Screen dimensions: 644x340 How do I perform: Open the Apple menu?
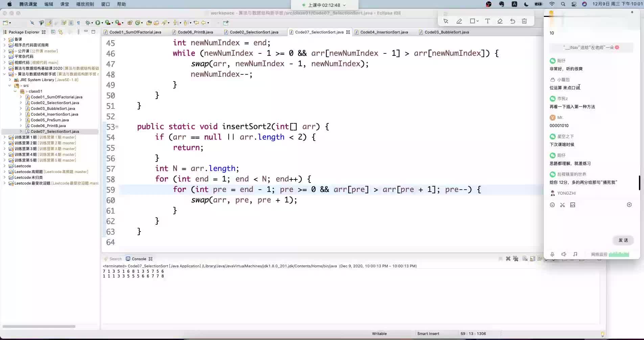[9, 4]
